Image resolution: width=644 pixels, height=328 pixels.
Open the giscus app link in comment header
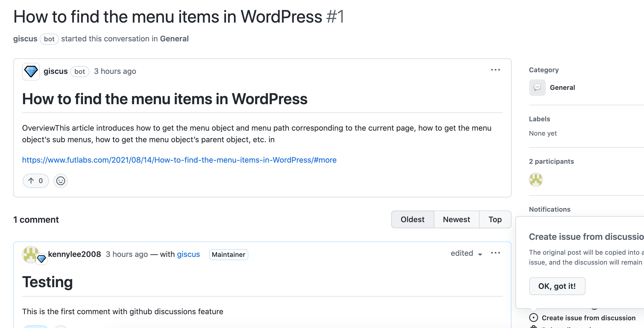coord(188,254)
